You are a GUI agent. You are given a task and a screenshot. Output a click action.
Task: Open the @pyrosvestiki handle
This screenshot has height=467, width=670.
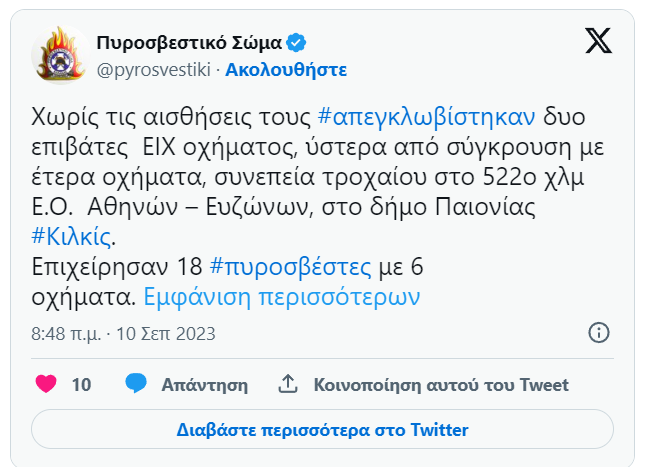154,70
